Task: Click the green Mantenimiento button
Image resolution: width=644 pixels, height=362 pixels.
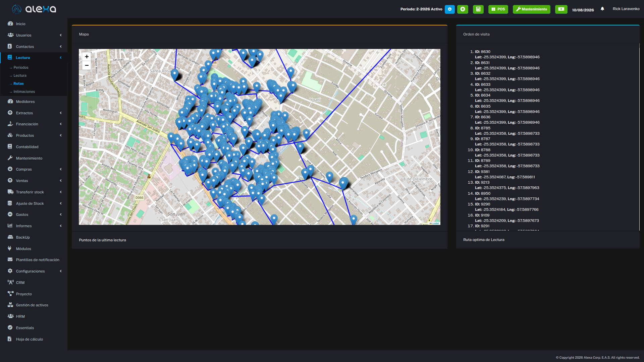Action: pos(532,9)
